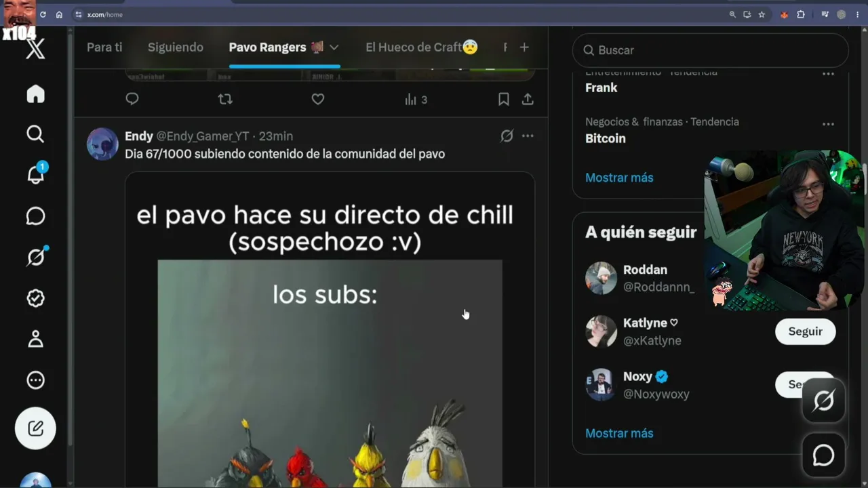Like the post above Endy's
The width and height of the screenshot is (868, 488).
(318, 100)
